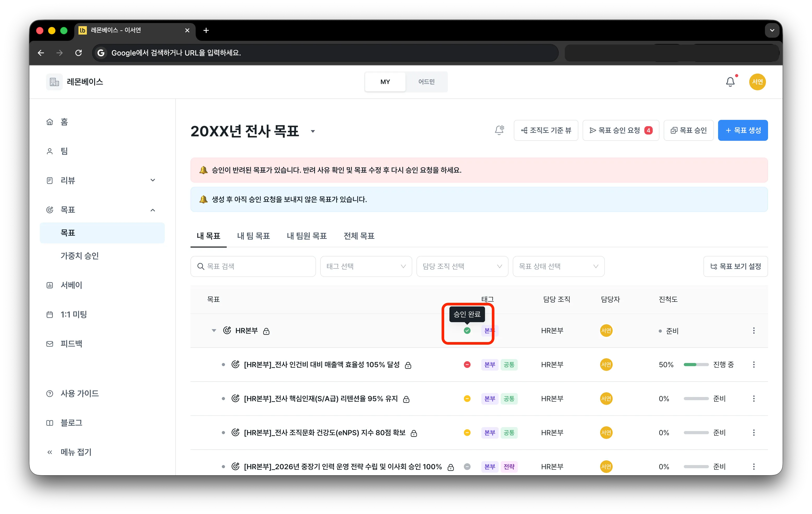The image size is (812, 514).
Task: Click the 조직도 기준 뷰 button
Action: tap(546, 130)
